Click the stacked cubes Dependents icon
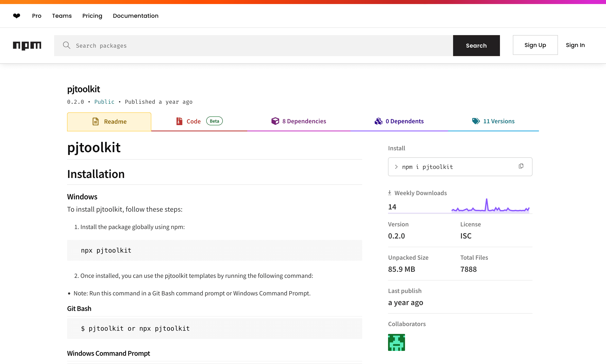Image resolution: width=606 pixels, height=364 pixels. tap(378, 121)
